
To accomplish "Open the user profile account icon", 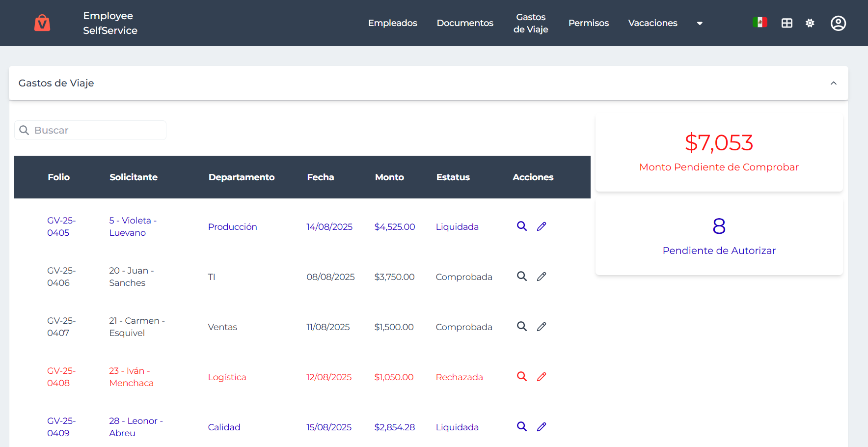I will (x=838, y=23).
